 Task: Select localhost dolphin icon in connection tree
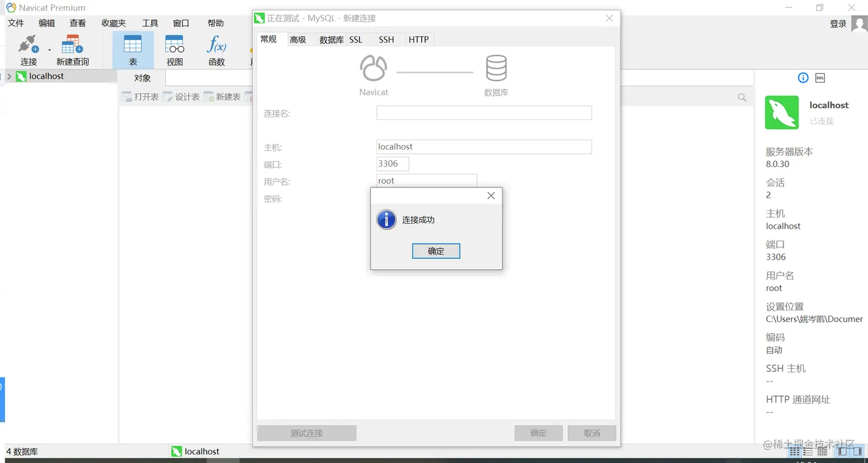tap(21, 76)
